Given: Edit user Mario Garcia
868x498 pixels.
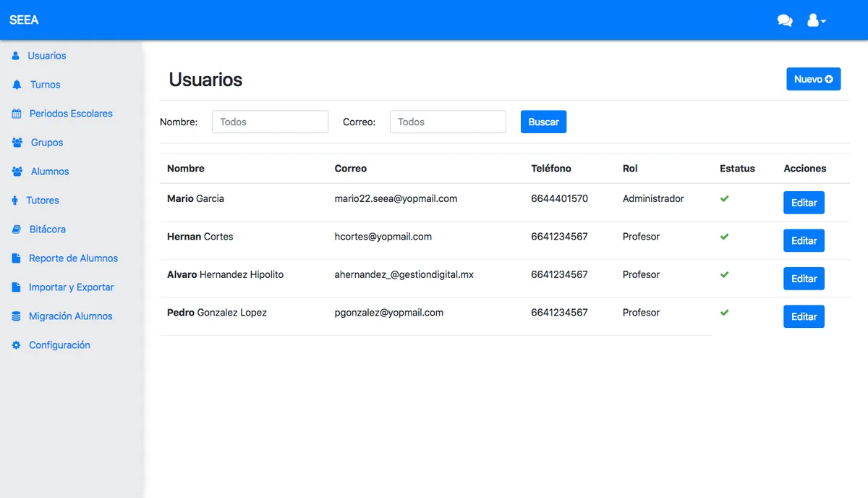Looking at the screenshot, I should click(x=804, y=203).
